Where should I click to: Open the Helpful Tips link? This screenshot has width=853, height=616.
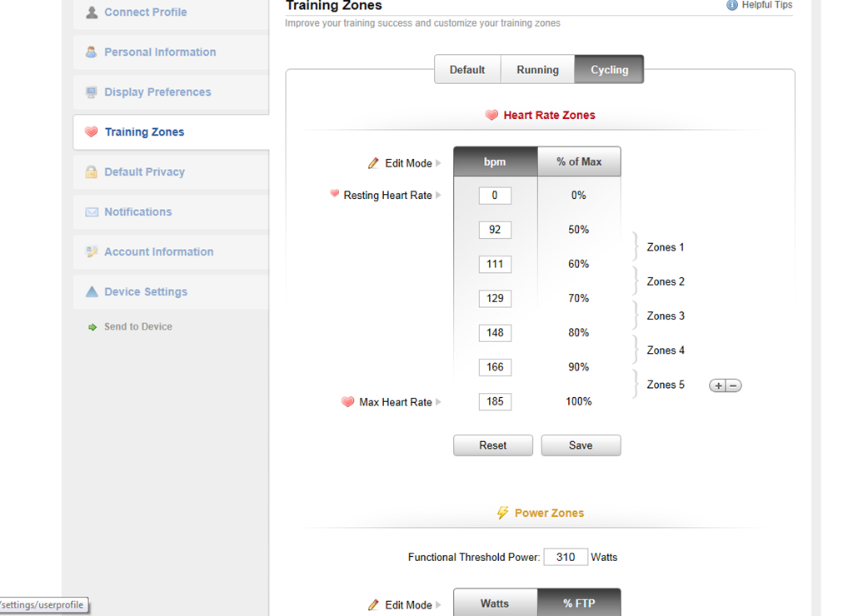(x=767, y=5)
